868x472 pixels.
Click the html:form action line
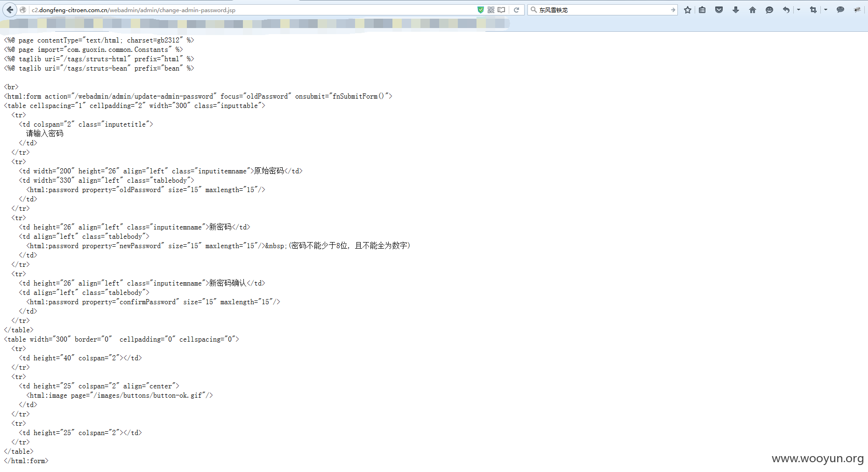click(x=198, y=96)
